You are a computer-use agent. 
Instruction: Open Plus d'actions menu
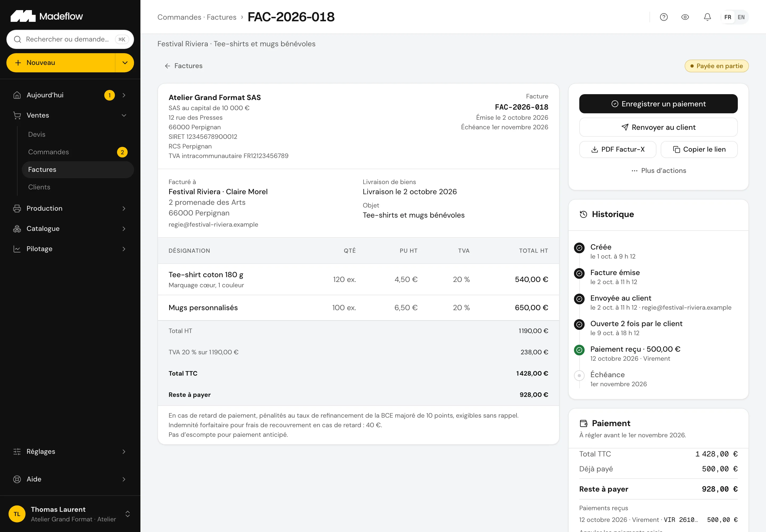tap(658, 171)
